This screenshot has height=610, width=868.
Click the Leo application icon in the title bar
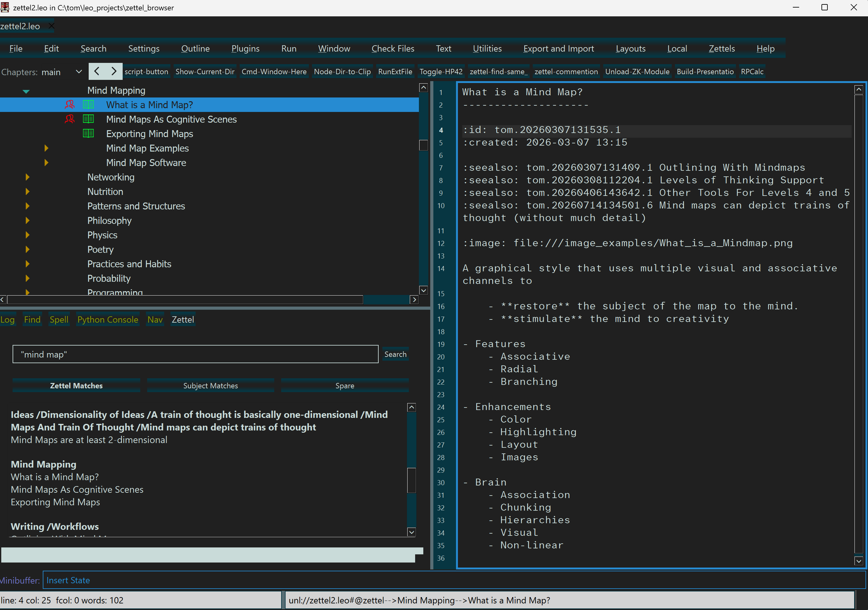click(x=5, y=8)
